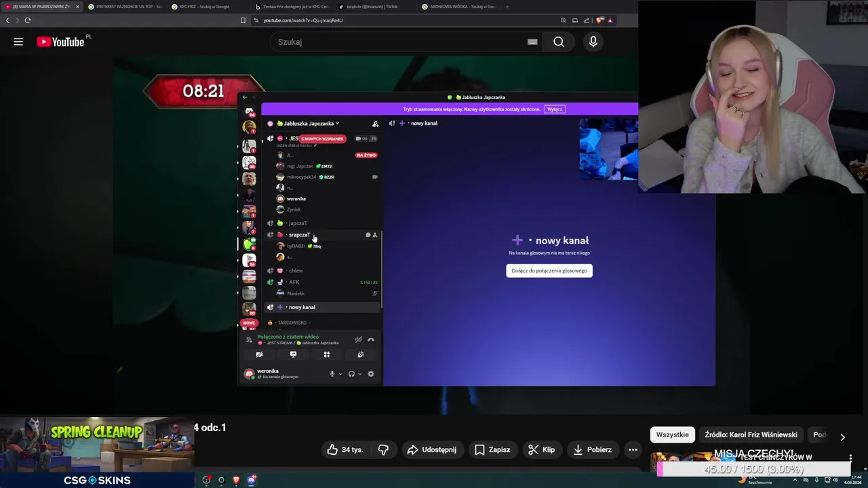Dismiss streamer mode with Wyłącz

(x=555, y=109)
